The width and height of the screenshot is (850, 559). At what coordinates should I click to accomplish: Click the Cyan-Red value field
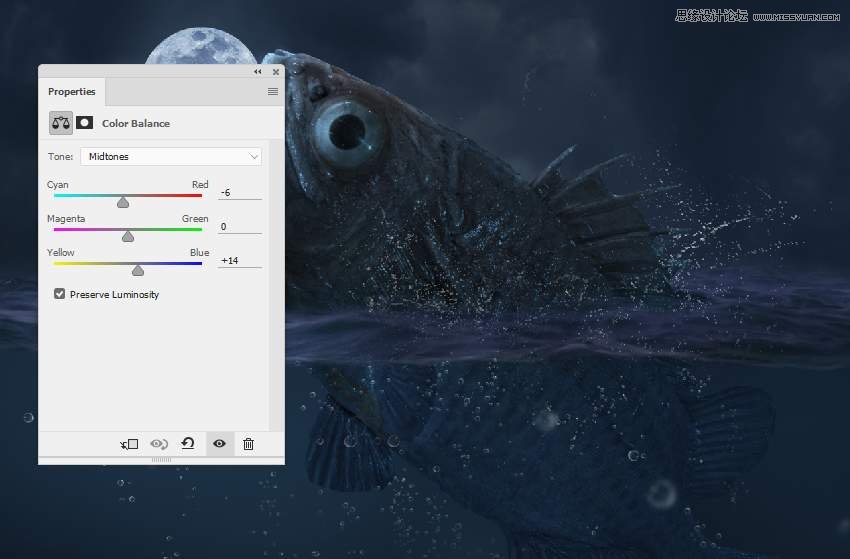[x=239, y=192]
